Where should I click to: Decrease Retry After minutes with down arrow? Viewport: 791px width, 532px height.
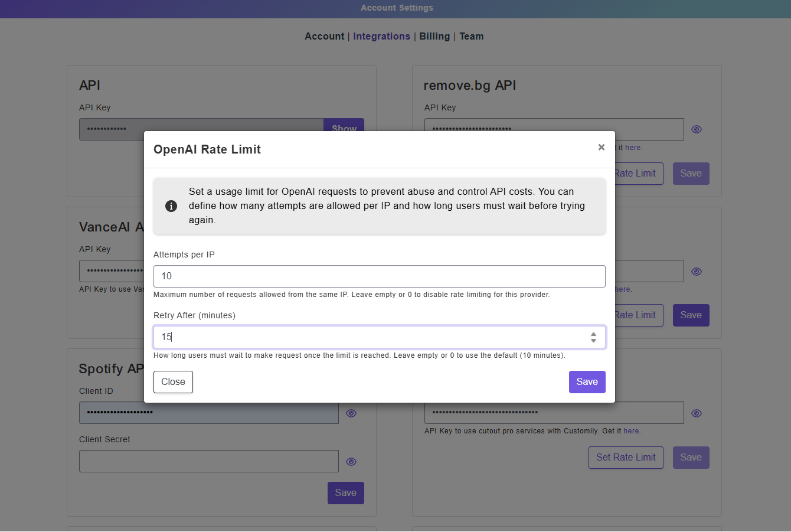click(593, 341)
